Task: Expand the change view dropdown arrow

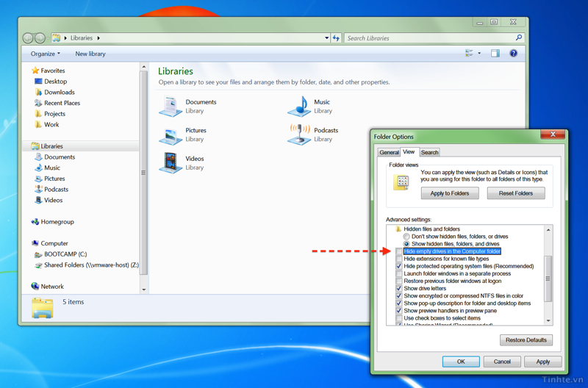Action: (x=479, y=54)
